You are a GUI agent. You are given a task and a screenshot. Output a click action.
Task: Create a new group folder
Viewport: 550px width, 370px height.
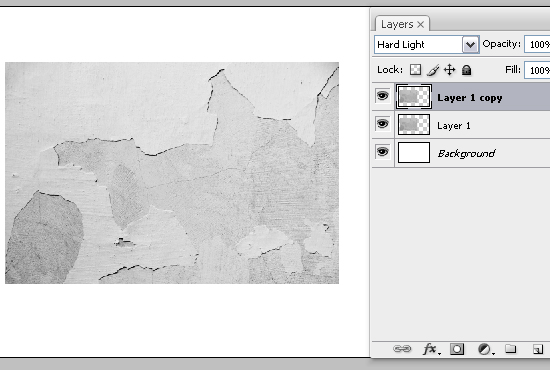(511, 349)
